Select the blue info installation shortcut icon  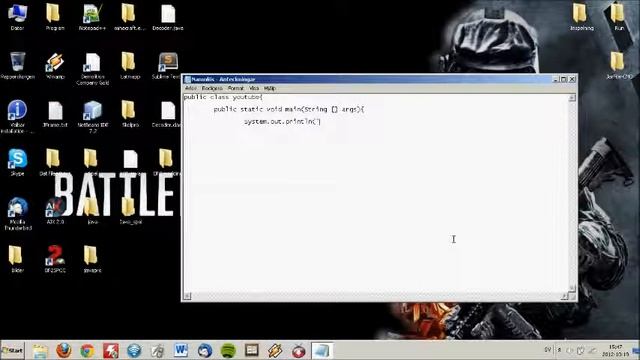click(17, 117)
